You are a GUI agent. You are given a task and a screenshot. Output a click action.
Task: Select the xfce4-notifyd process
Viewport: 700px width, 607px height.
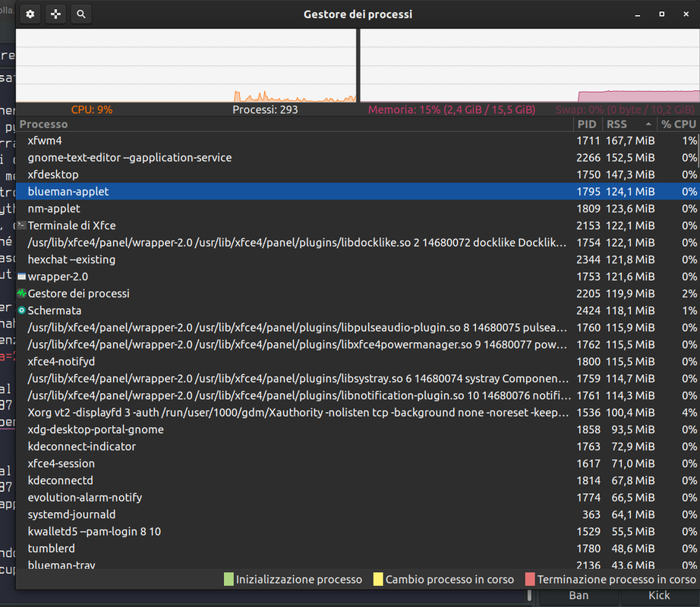[357, 361]
